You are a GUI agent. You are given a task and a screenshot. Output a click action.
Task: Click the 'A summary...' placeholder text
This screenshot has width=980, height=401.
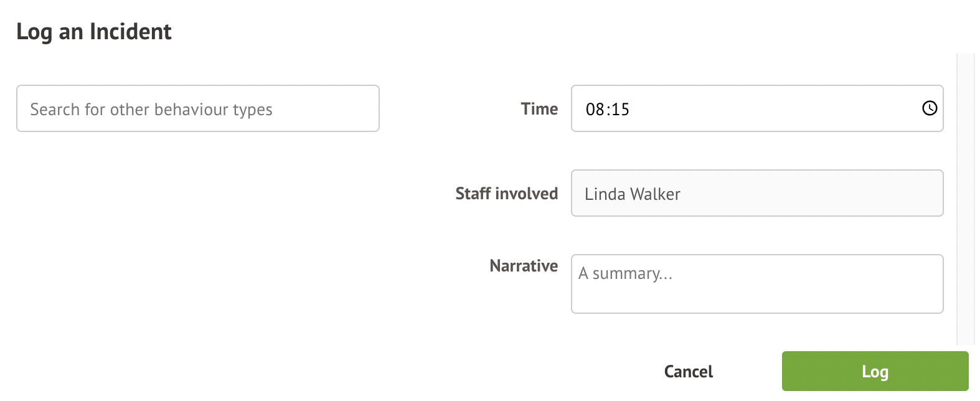625,274
